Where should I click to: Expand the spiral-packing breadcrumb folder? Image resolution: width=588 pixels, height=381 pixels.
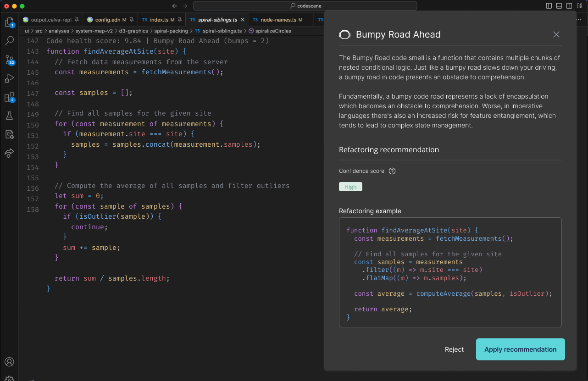172,31
